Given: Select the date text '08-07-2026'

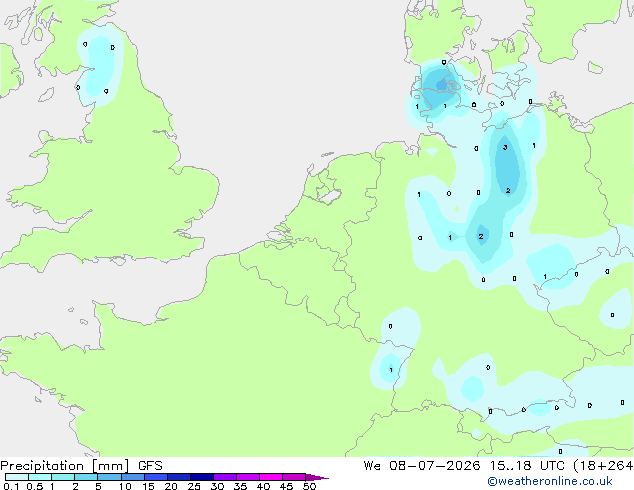Looking at the screenshot, I should click(435, 466).
